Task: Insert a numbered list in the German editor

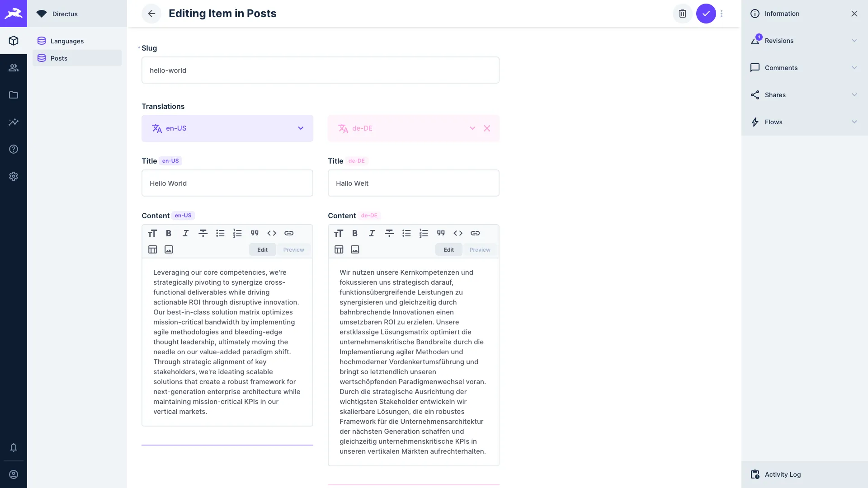Action: [x=424, y=233]
